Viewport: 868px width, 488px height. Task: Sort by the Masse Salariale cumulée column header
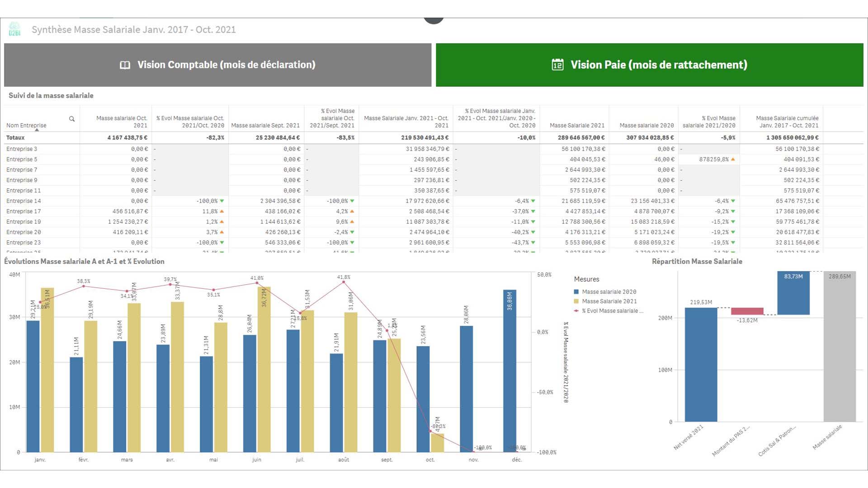787,122
